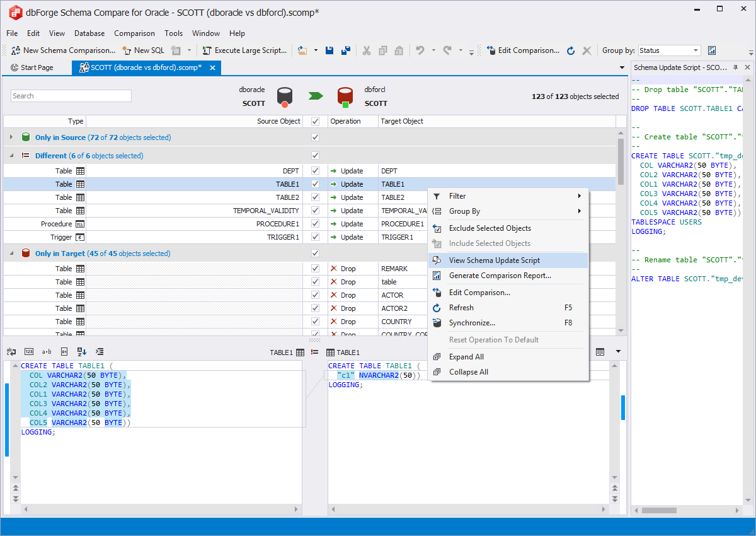Open the File menu
756x536 pixels.
(12, 33)
